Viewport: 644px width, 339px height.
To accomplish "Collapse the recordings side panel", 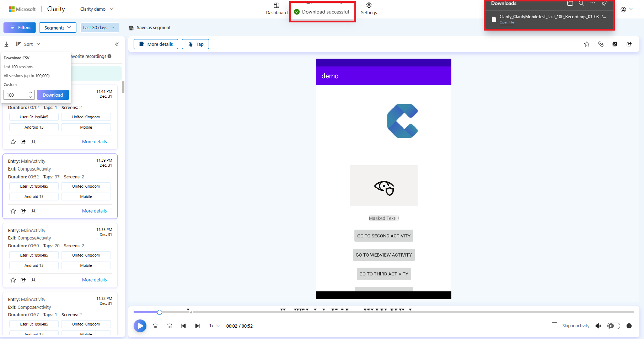I will click(x=117, y=44).
